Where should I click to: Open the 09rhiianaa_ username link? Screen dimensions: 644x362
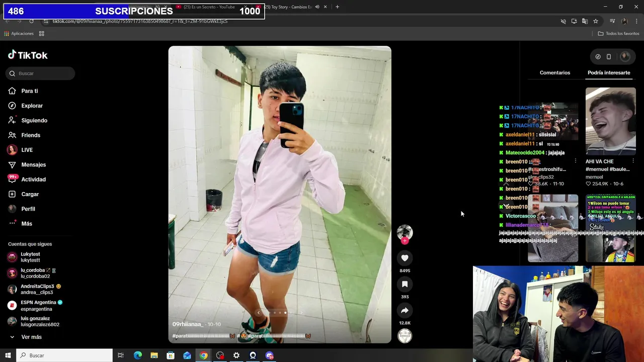187,324
